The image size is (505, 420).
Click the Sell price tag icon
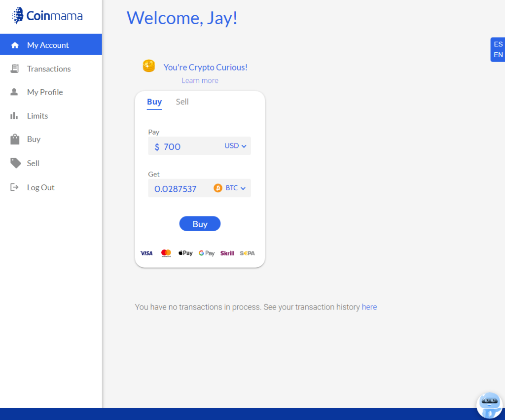[14, 163]
